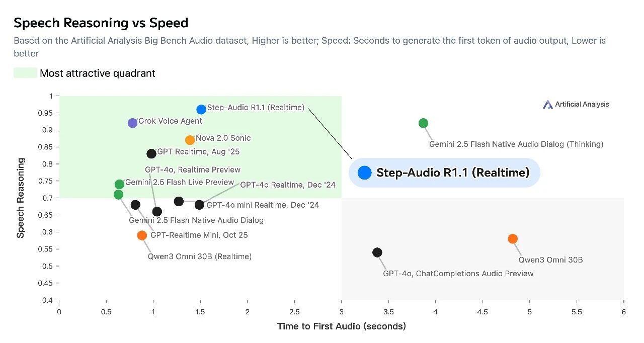Click the green Most attractive quadrant swatch
This screenshot has width=644, height=343.
pos(25,73)
